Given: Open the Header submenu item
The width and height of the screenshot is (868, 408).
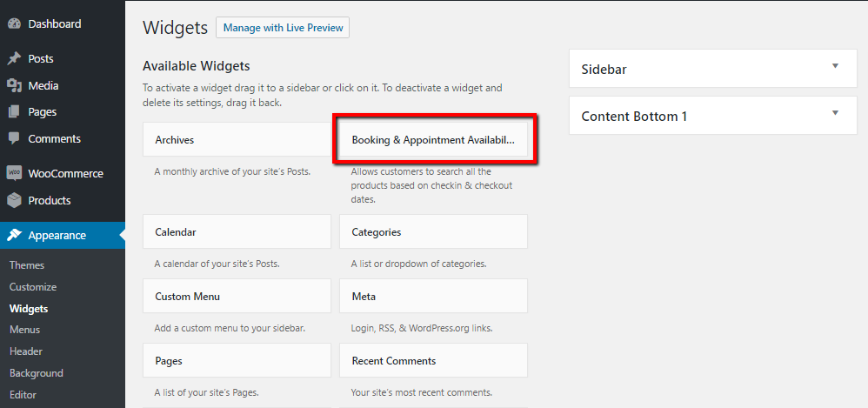Looking at the screenshot, I should [x=26, y=351].
